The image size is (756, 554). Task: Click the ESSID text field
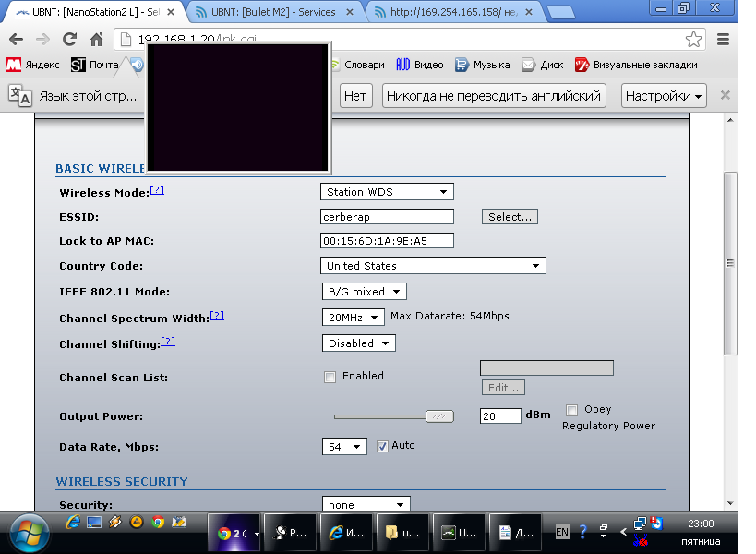coord(387,216)
